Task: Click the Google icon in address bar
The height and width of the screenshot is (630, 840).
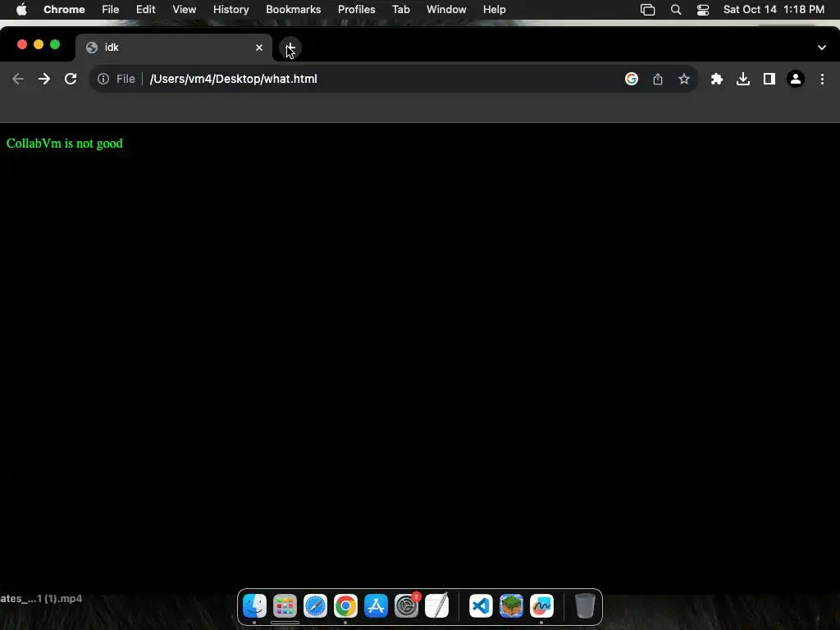Action: tap(632, 79)
